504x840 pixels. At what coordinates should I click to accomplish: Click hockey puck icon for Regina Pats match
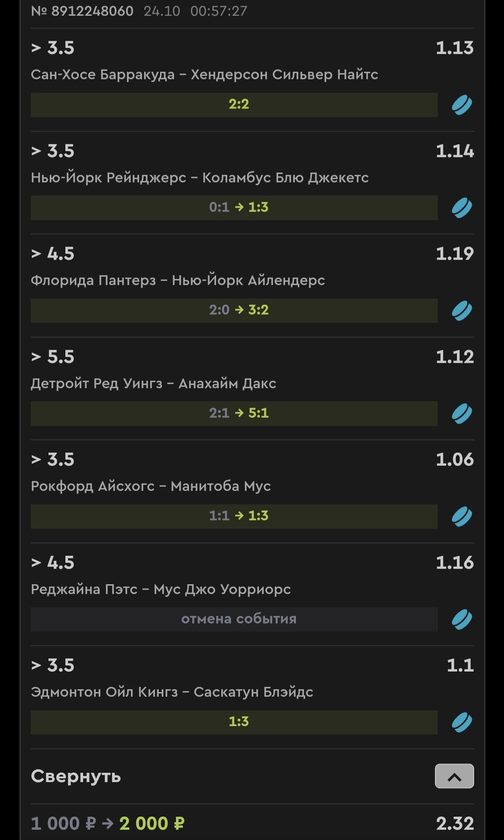[462, 620]
